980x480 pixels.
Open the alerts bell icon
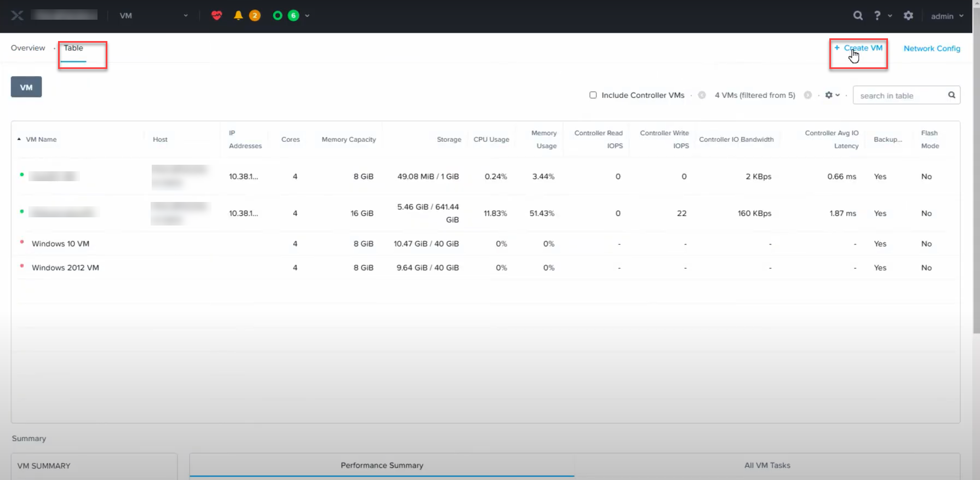point(238,15)
